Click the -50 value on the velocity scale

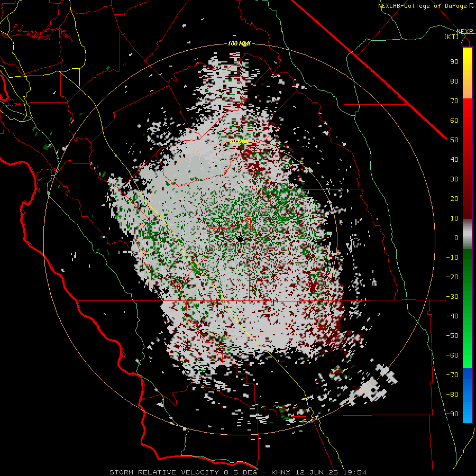pyautogui.click(x=452, y=335)
